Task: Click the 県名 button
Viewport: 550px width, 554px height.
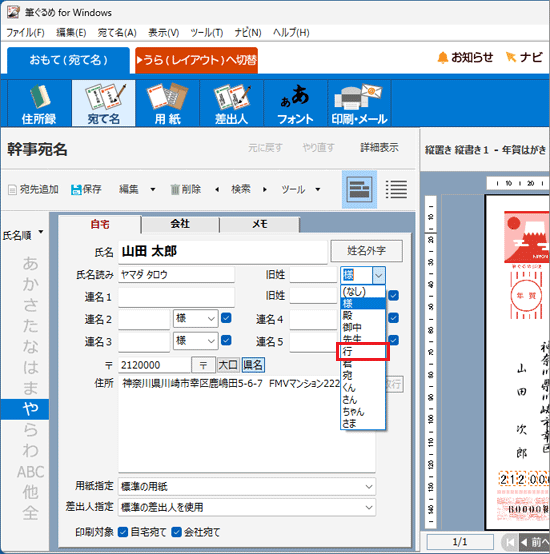Action: pos(253,365)
